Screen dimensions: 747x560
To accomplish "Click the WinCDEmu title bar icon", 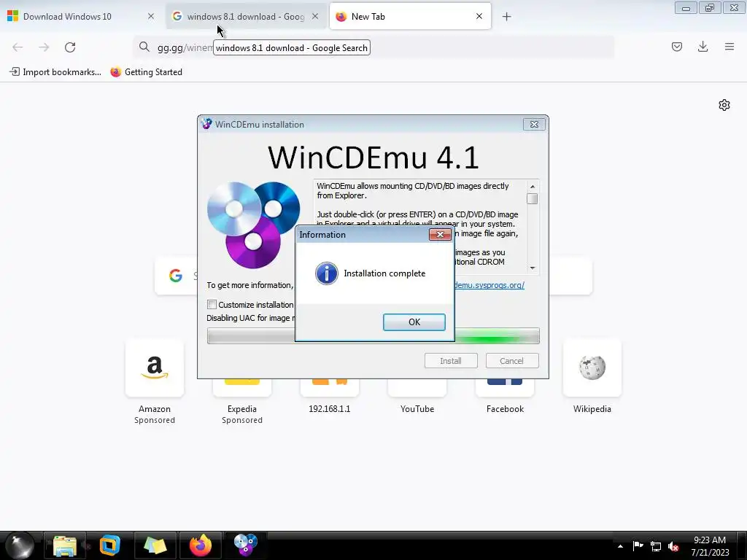I will (x=206, y=124).
